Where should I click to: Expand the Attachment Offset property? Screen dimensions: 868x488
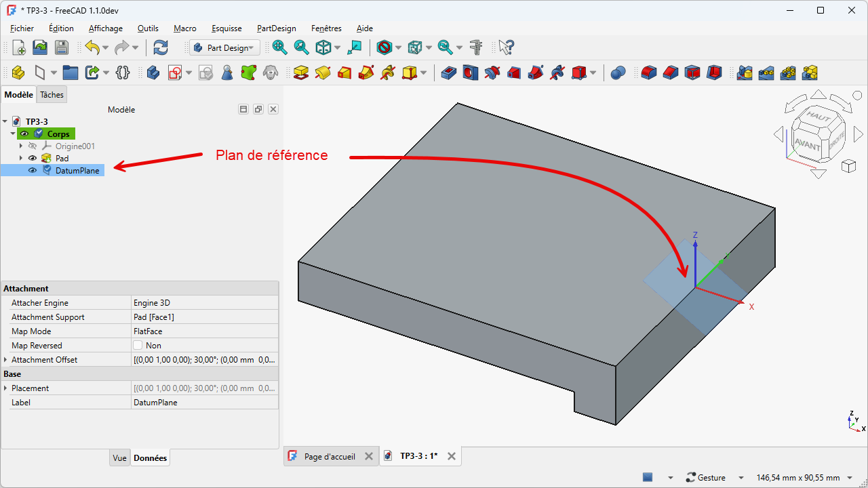(x=6, y=360)
